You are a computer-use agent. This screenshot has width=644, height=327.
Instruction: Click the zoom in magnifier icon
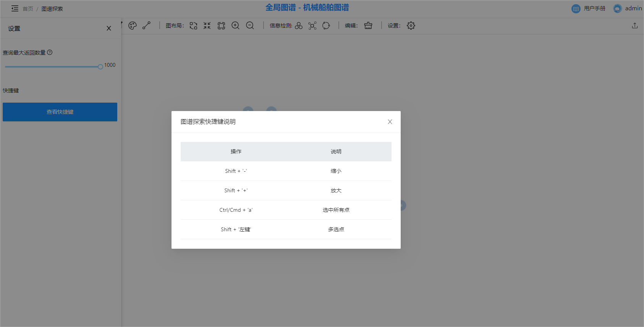pyautogui.click(x=235, y=26)
